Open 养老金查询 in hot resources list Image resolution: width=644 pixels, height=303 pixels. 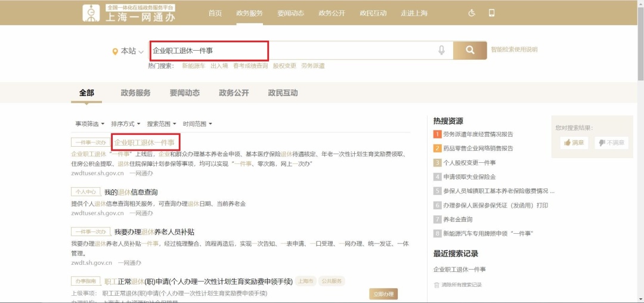pos(457,219)
